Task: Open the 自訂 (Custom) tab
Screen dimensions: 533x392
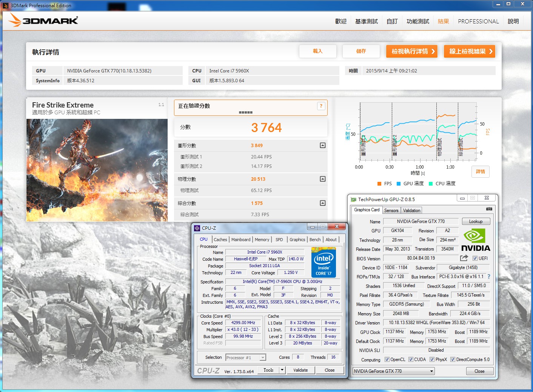Action: [x=392, y=22]
